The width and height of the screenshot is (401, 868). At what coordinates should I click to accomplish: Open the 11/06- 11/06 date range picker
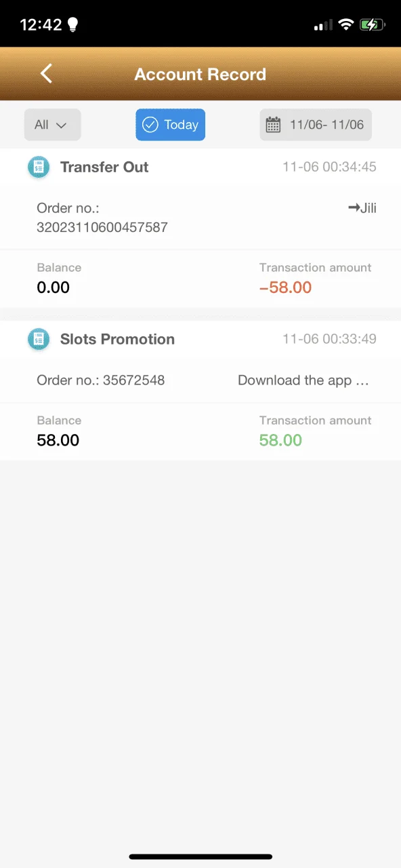coord(316,125)
